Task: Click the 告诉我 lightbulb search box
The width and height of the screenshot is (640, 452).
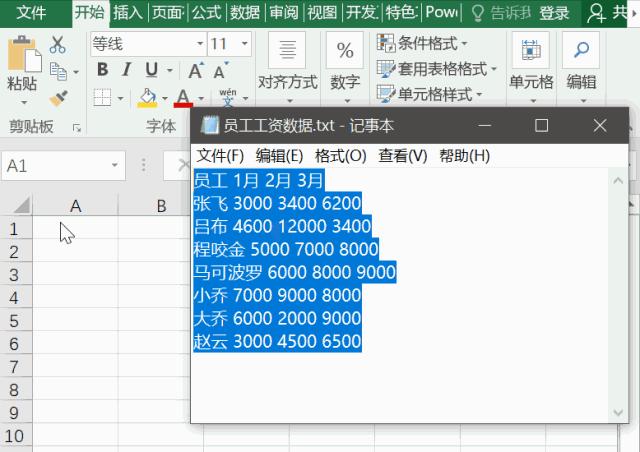Action: [501, 13]
